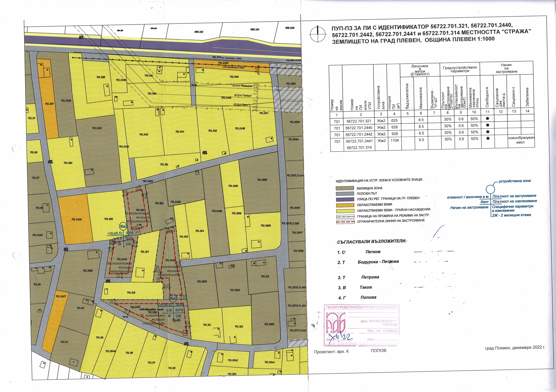Click map parcel label 701.3326
This screenshot has height=392, width=556.
point(266,225)
